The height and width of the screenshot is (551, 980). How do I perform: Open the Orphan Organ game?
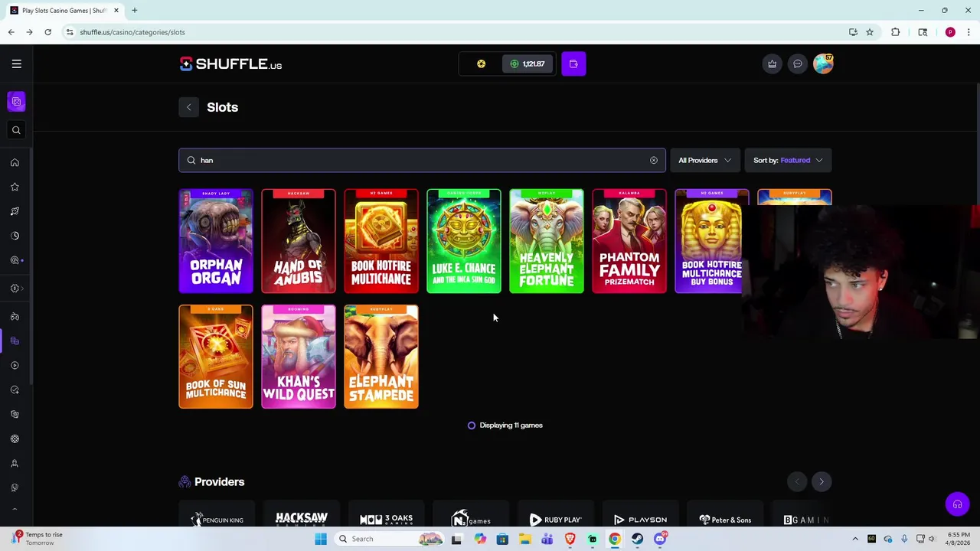click(216, 241)
